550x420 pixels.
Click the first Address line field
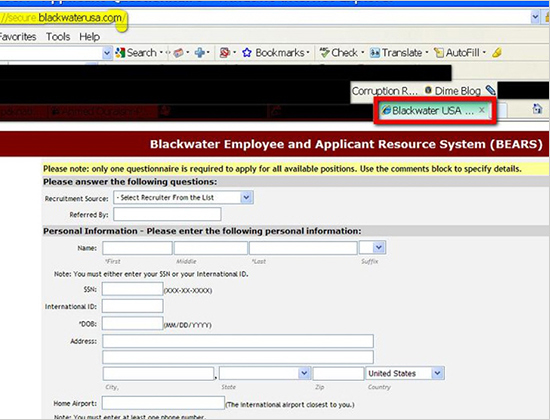point(238,341)
